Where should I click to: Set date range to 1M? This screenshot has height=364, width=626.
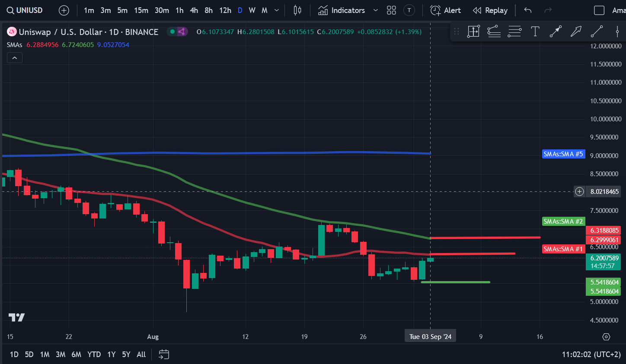[x=45, y=355]
